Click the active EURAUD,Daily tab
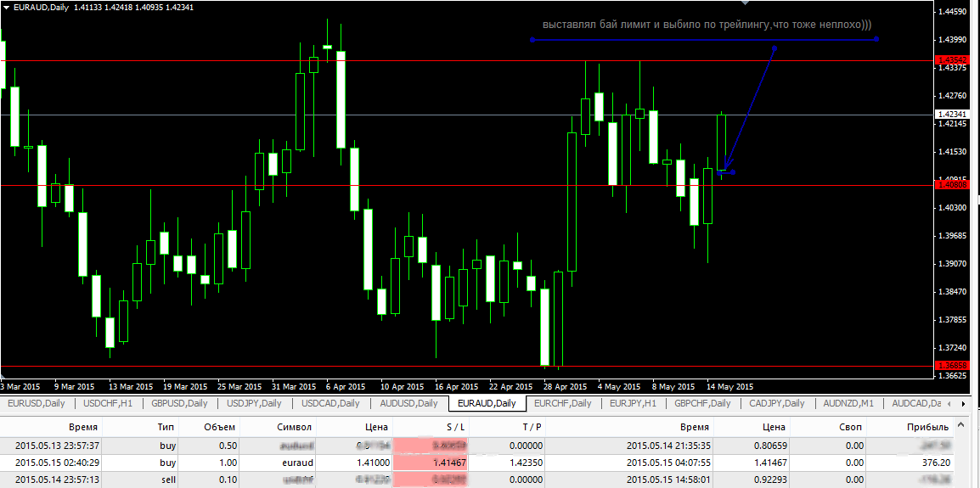 pos(487,403)
